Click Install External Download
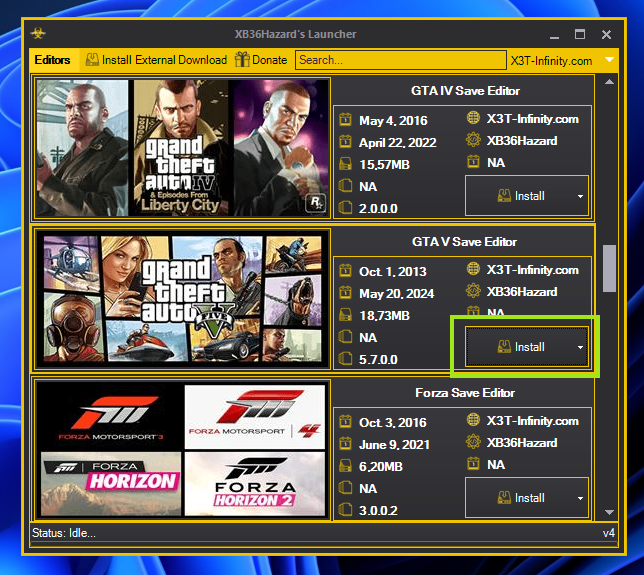 tap(156, 60)
